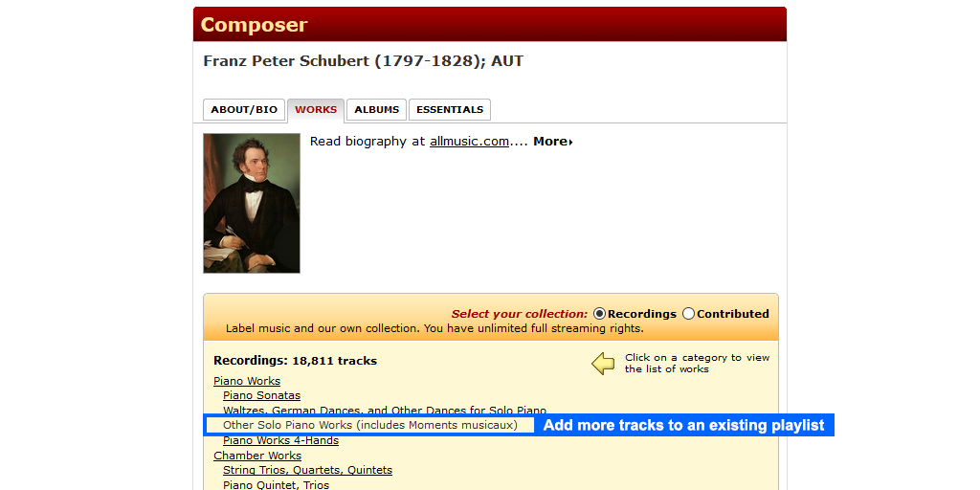
Task: Expand the Chamber Works category
Action: [257, 456]
